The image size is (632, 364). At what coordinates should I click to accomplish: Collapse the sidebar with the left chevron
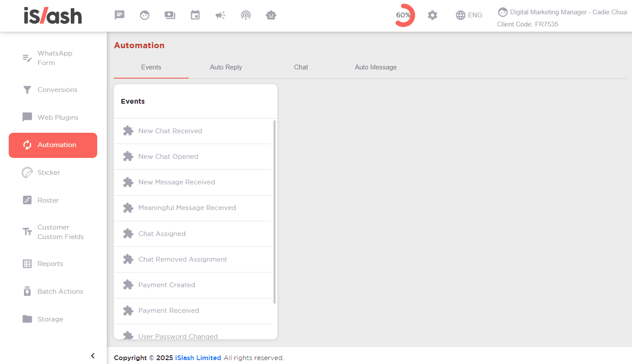[x=92, y=356]
